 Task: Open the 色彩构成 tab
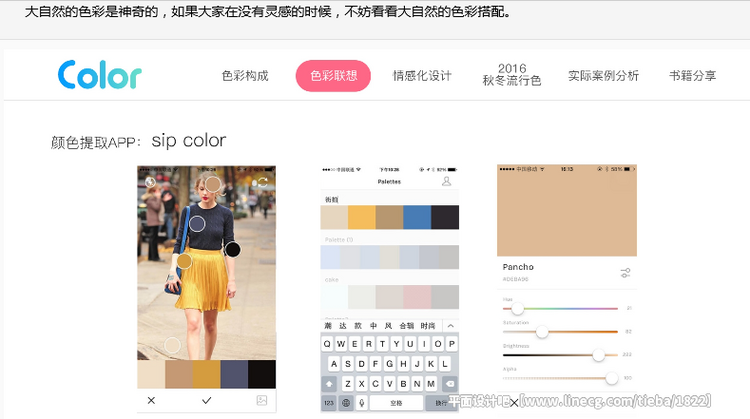245,76
